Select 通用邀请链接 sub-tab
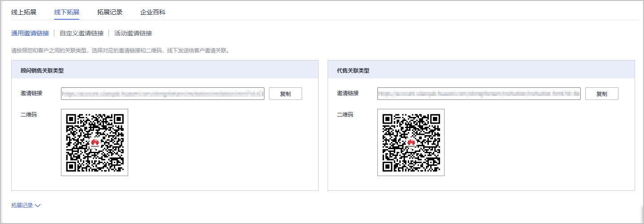This screenshot has height=224, width=644. [30, 33]
